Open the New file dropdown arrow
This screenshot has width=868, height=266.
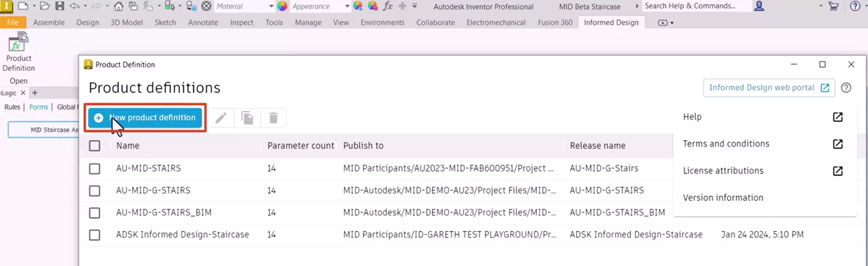tap(34, 6)
